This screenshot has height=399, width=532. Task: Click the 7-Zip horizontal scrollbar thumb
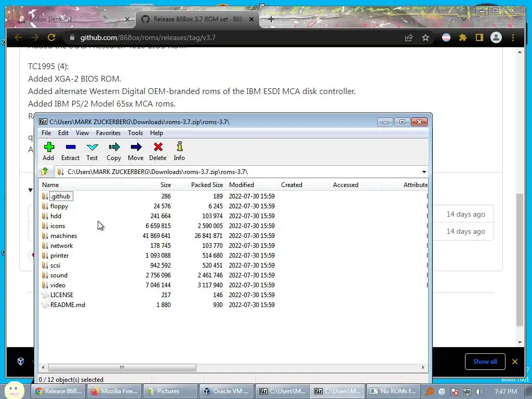pyautogui.click(x=122, y=367)
